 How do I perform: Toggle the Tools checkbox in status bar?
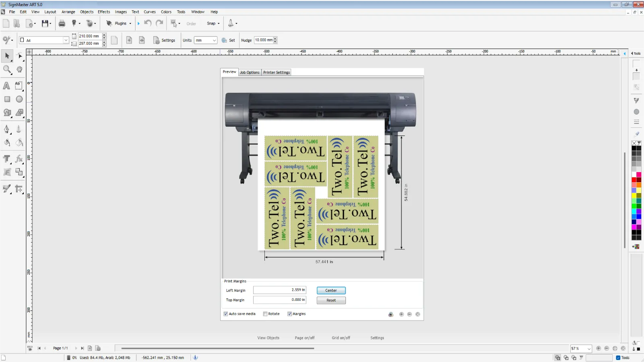pyautogui.click(x=618, y=358)
